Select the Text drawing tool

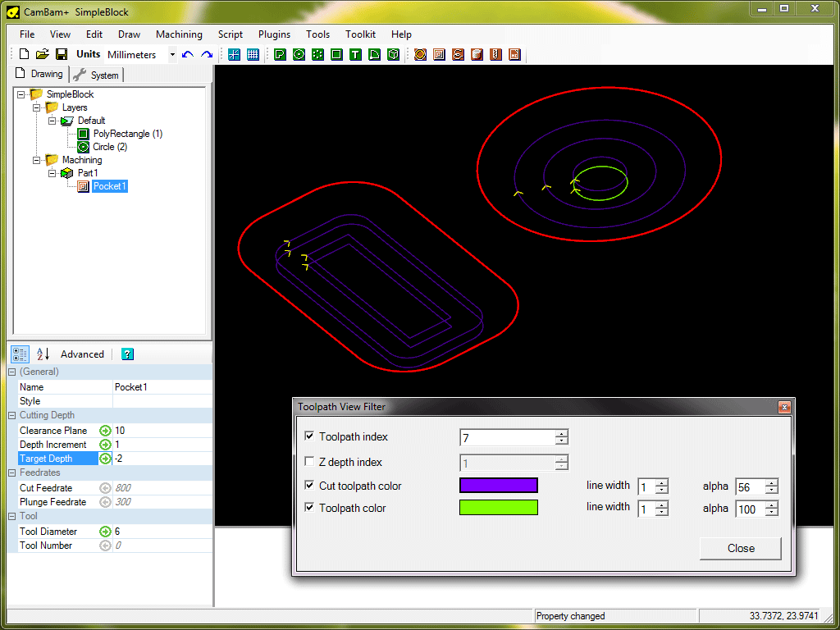(x=355, y=55)
